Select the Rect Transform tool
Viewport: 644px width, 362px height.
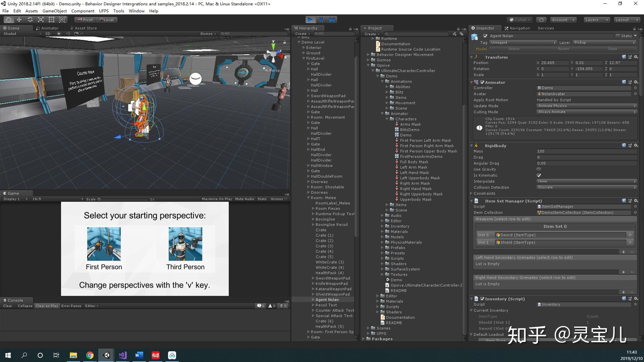coord(51,20)
